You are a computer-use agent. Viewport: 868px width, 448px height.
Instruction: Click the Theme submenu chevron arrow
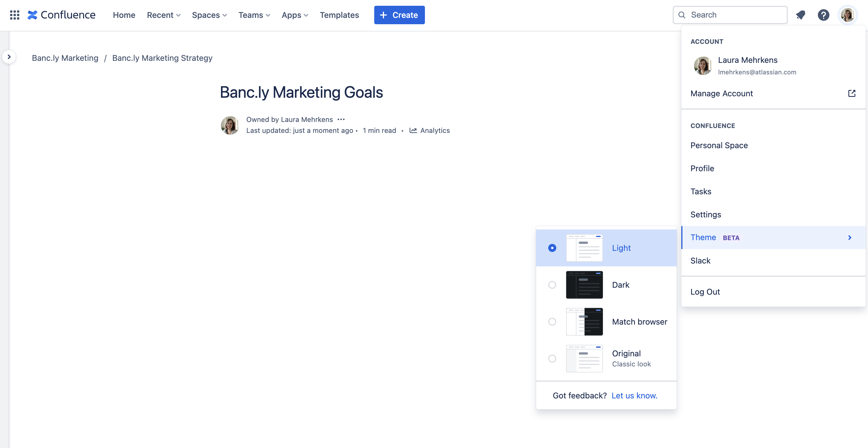click(x=850, y=237)
